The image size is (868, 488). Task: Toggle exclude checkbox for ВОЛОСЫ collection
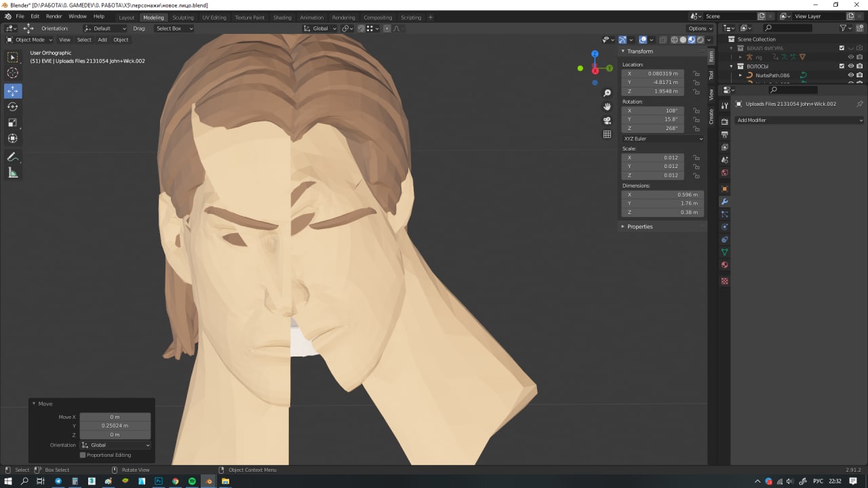tap(842, 66)
